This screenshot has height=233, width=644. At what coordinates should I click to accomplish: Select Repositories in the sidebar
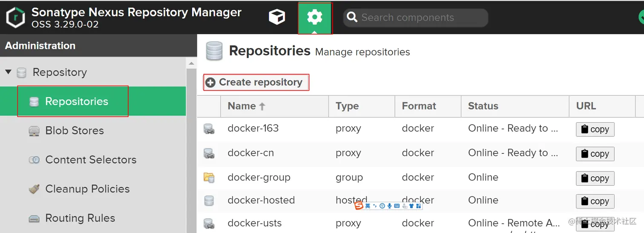tap(76, 101)
